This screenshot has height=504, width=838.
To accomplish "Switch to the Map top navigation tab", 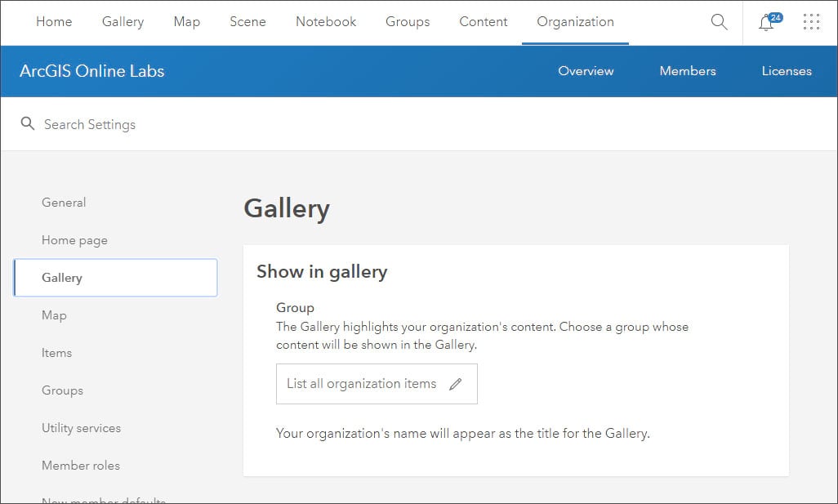I will [186, 22].
